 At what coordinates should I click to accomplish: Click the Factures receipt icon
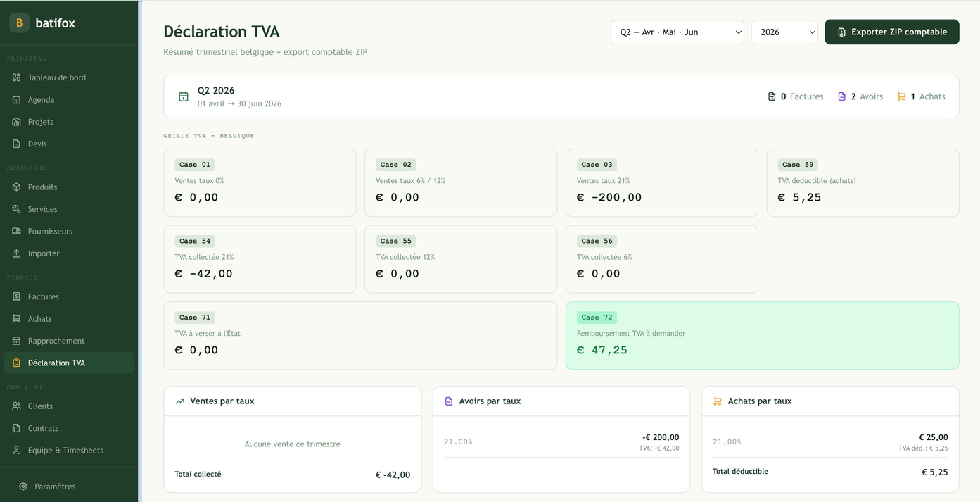tap(16, 297)
